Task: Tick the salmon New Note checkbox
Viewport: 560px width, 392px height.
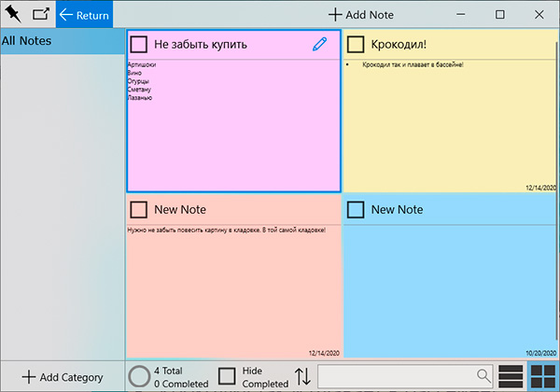Action: point(139,210)
